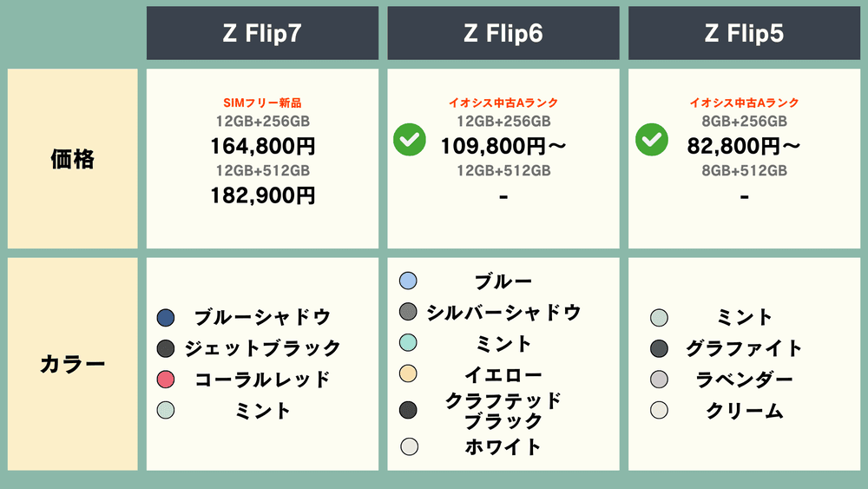Pick the イエロー color swatch
The width and height of the screenshot is (868, 489).
(409, 373)
